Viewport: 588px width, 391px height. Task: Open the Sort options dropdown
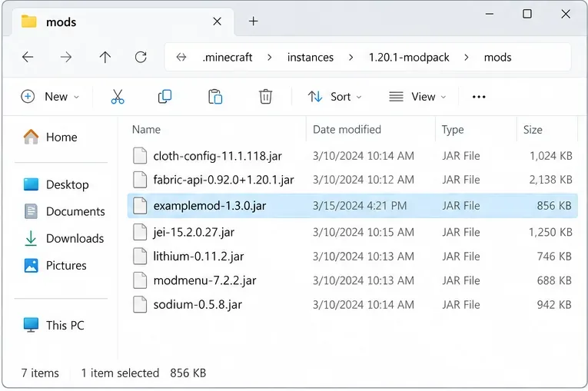(x=335, y=97)
